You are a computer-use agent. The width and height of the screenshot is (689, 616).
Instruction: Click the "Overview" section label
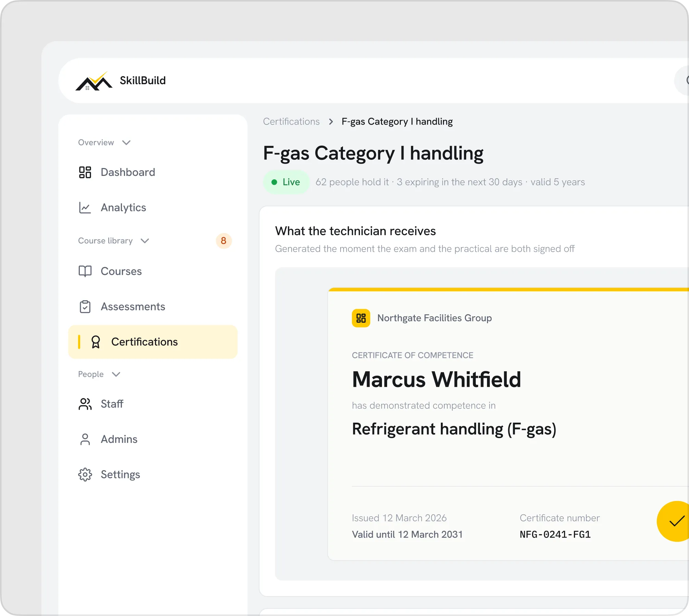[96, 143]
